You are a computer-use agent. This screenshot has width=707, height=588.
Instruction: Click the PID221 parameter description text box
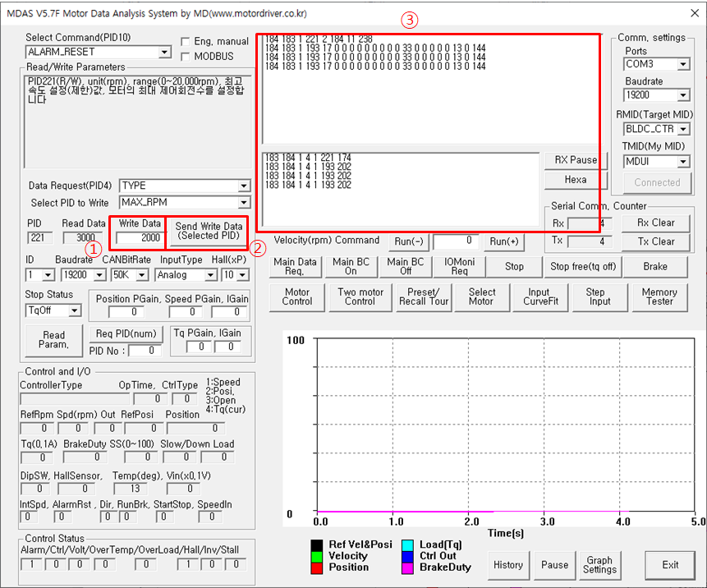coord(137,122)
